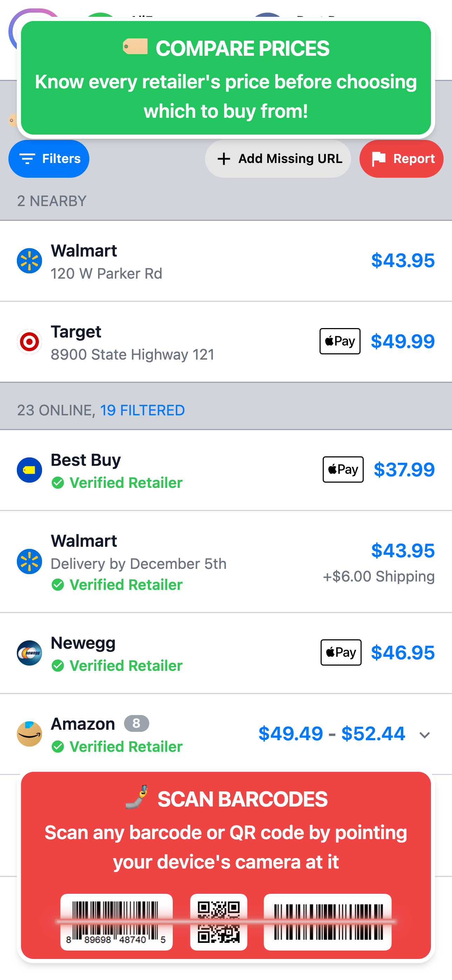Click the QR code sample image
Screen dimensions: 452x980
click(x=219, y=922)
